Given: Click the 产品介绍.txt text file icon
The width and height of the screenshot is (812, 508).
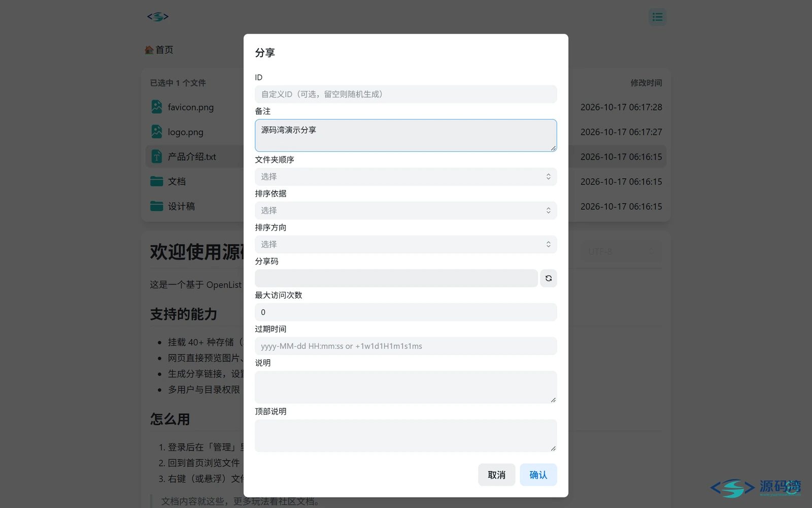Looking at the screenshot, I should [x=157, y=156].
